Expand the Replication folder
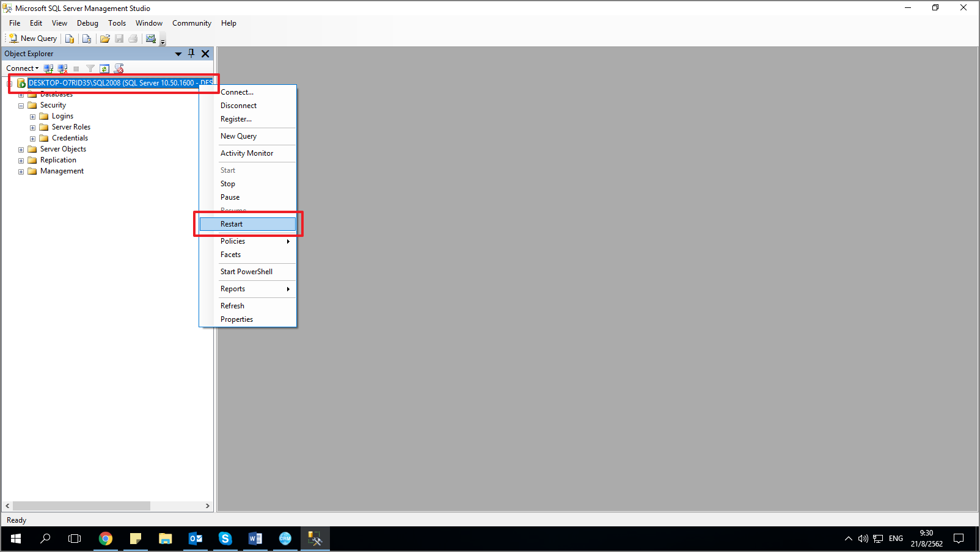The width and height of the screenshot is (980, 552). tap(21, 161)
